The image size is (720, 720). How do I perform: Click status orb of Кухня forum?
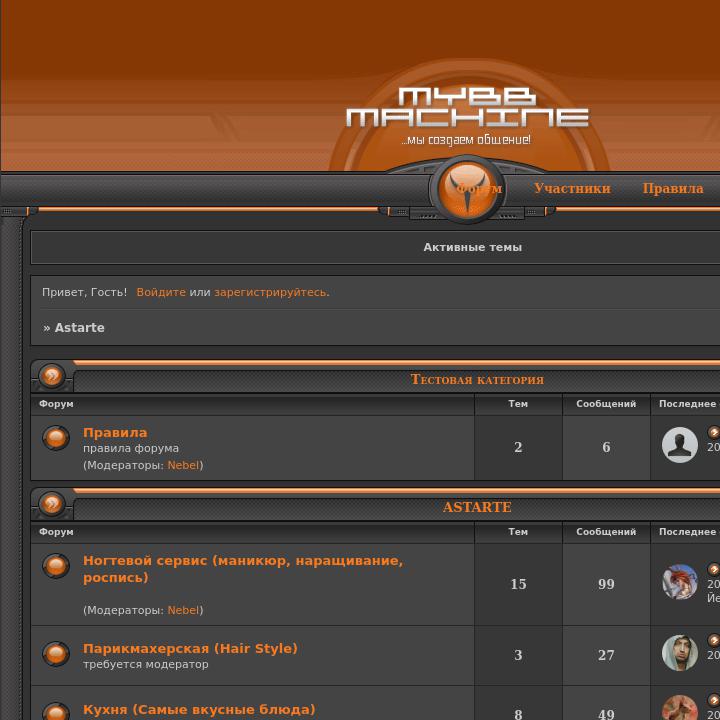point(56,712)
